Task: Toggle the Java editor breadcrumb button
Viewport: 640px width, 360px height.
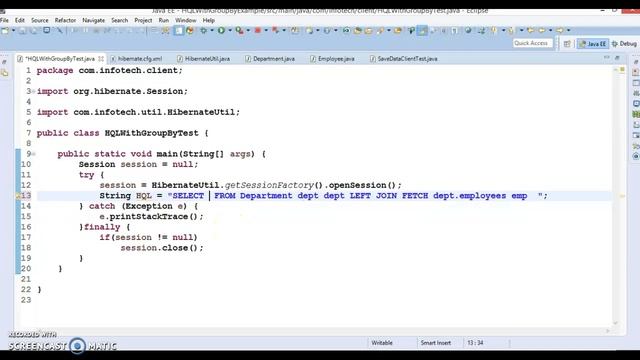Action: (411, 30)
